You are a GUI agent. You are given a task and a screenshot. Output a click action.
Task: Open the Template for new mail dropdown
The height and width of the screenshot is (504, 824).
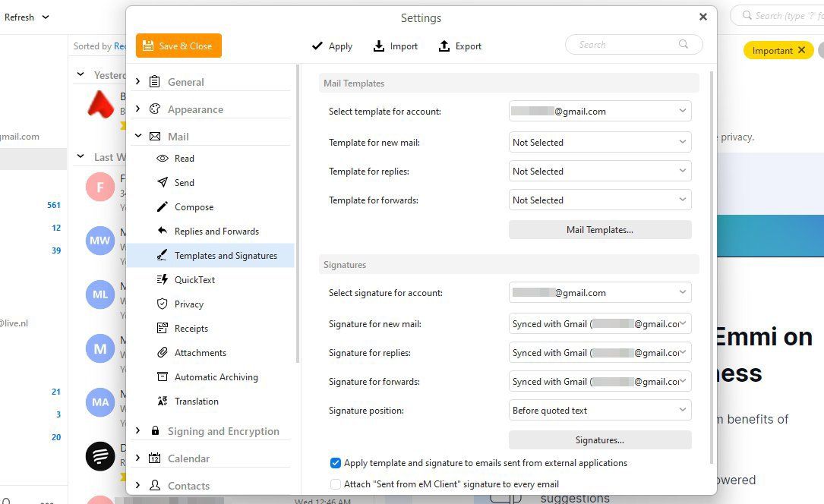pos(599,142)
